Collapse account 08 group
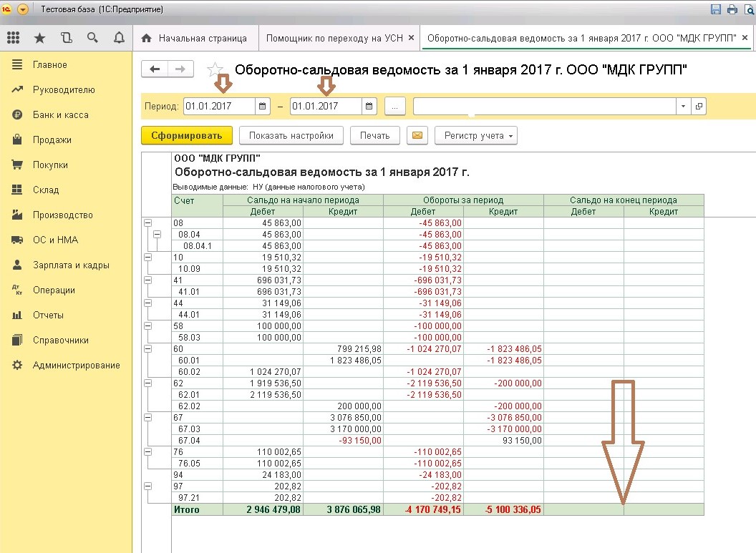756x553 pixels. coord(148,223)
